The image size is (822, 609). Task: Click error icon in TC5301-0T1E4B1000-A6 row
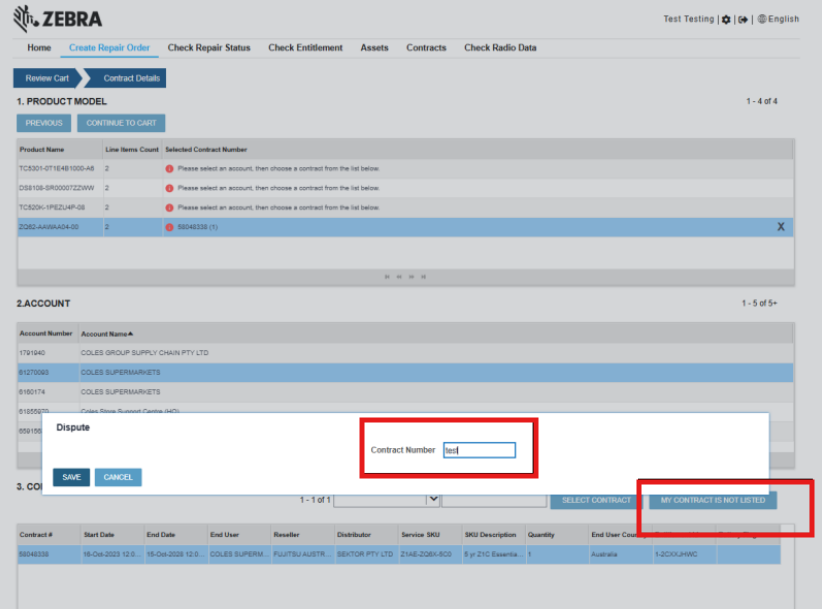(169, 169)
